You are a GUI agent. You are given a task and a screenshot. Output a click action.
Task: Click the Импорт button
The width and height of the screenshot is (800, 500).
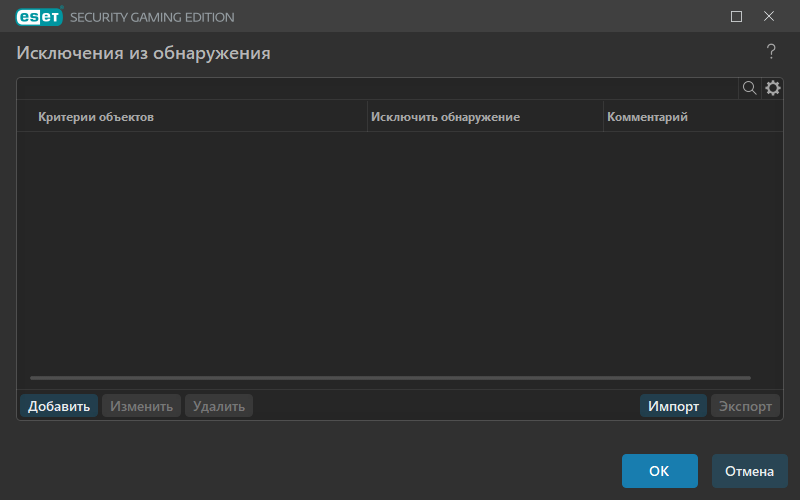point(673,406)
